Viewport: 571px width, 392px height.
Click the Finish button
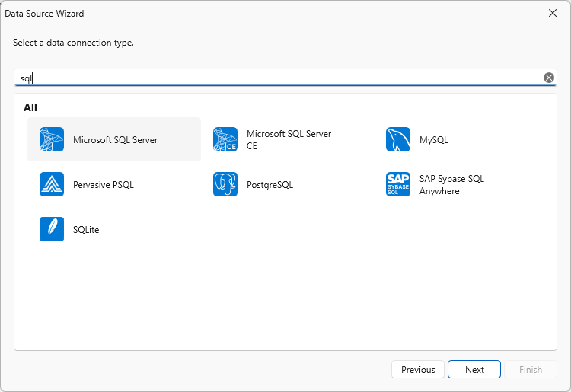tap(530, 369)
